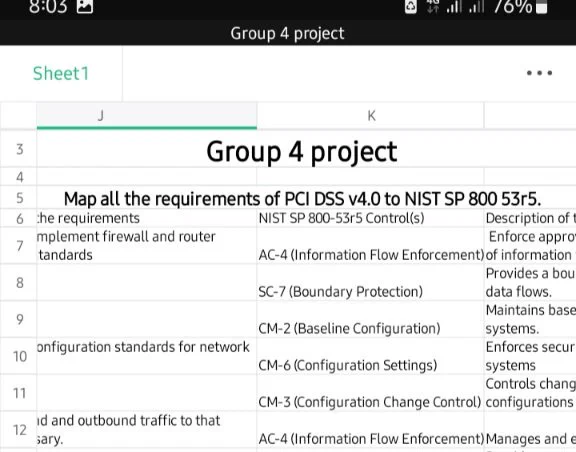Select the 'he requirements' cell in row 6

click(x=147, y=218)
